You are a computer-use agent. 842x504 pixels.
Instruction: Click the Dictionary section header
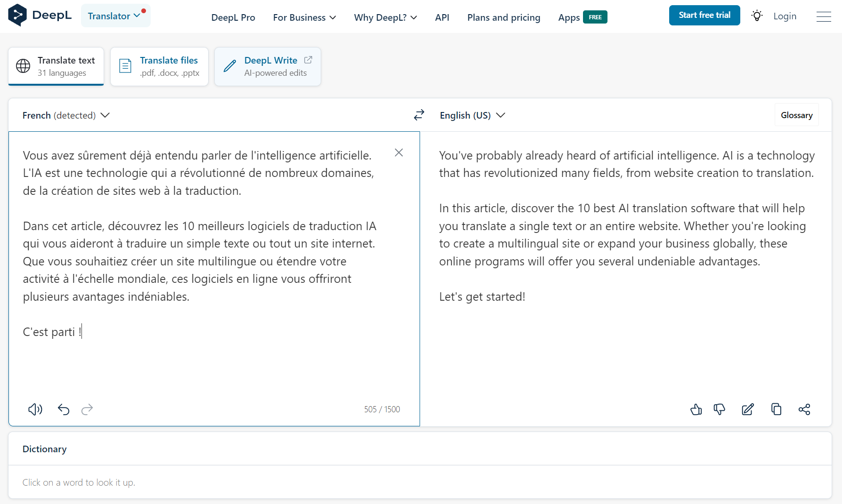click(x=45, y=449)
